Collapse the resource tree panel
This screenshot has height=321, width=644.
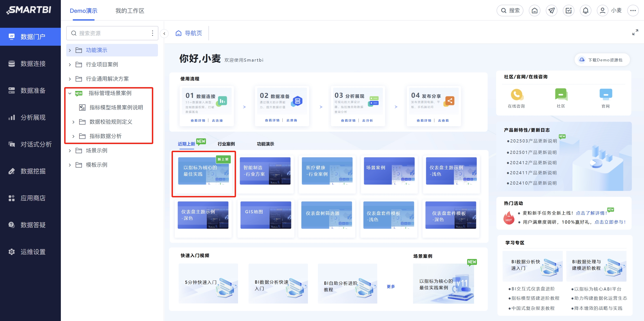point(164,33)
